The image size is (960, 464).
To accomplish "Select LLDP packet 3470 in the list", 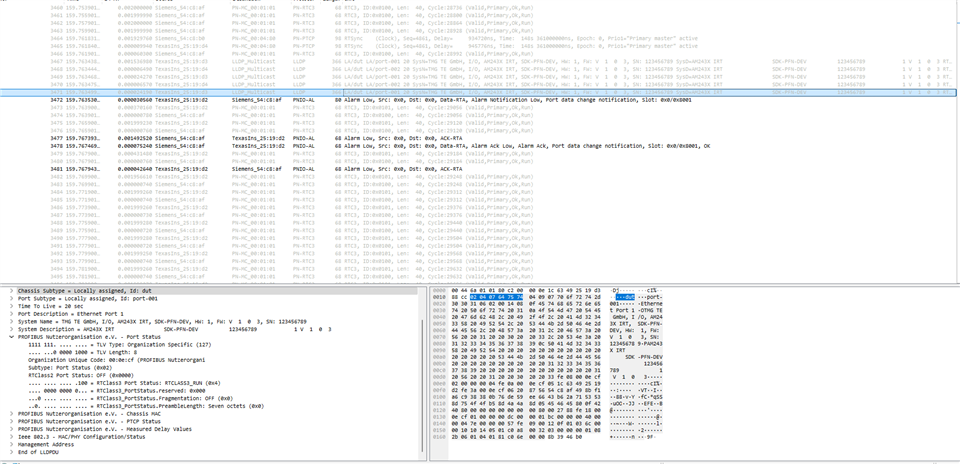I will point(480,84).
